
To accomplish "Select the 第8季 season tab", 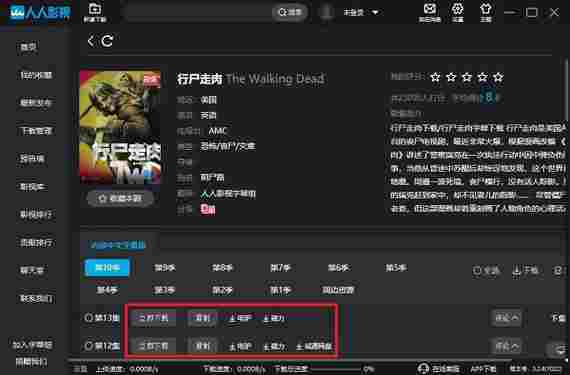I will [222, 268].
